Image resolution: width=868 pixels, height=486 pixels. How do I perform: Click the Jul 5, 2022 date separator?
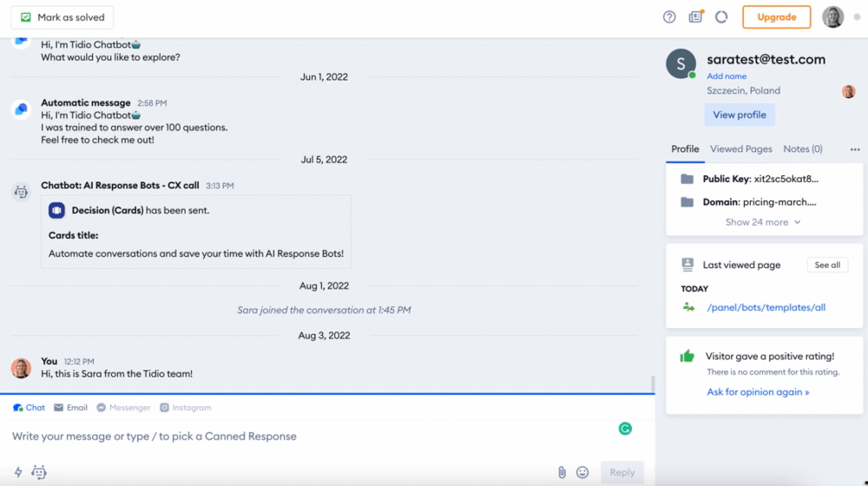(324, 160)
